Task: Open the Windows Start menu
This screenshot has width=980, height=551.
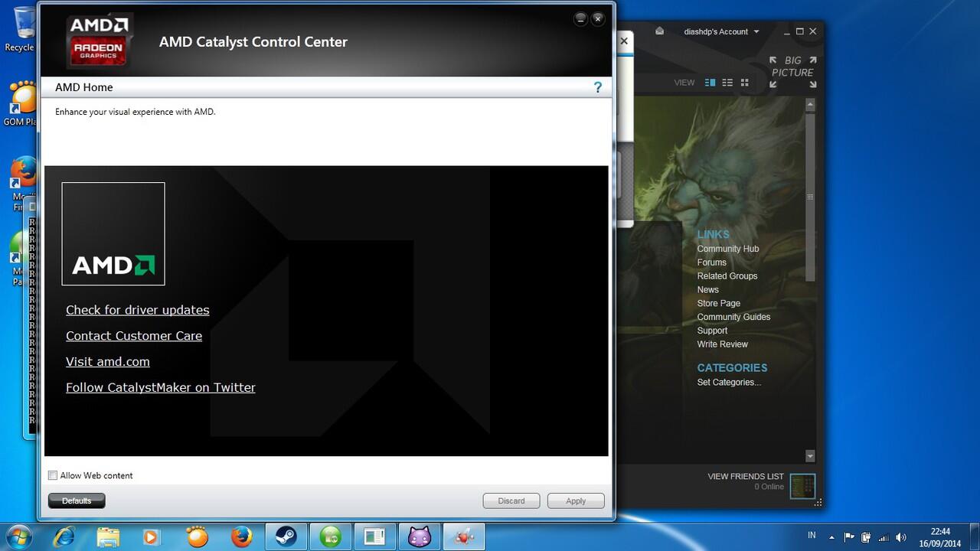Action: click(x=18, y=536)
